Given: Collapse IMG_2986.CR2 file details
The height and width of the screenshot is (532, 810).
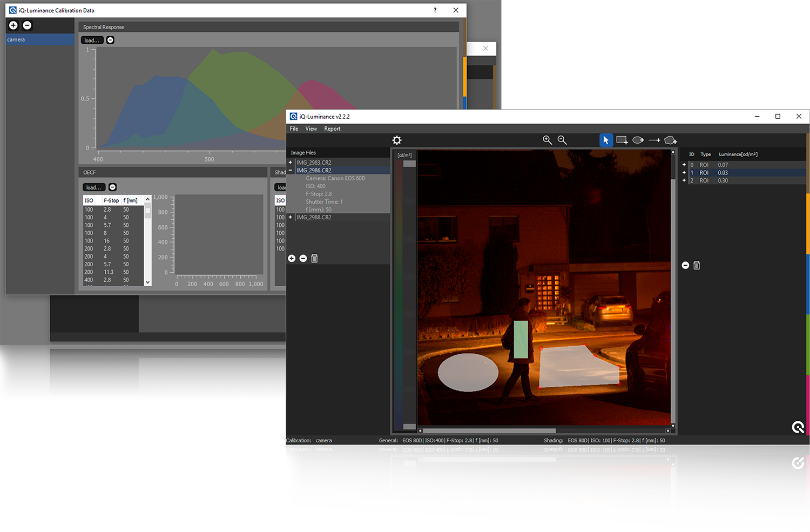Looking at the screenshot, I should click(x=291, y=170).
